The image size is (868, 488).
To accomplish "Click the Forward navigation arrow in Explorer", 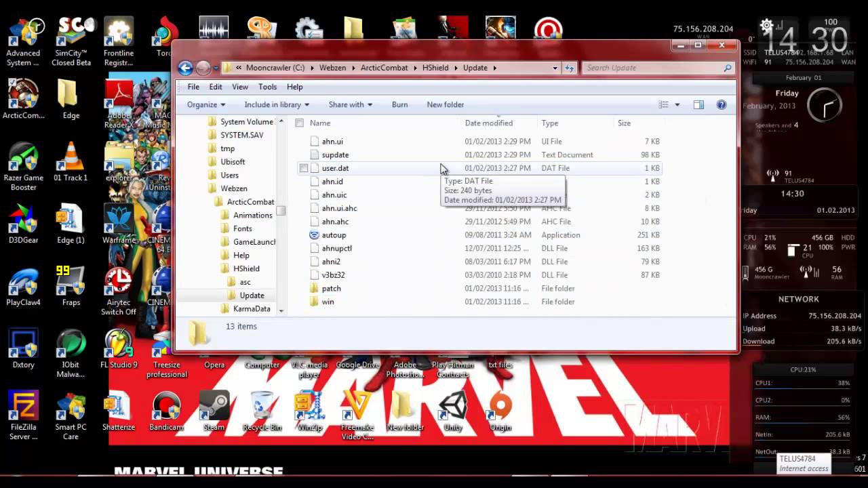I will point(203,68).
